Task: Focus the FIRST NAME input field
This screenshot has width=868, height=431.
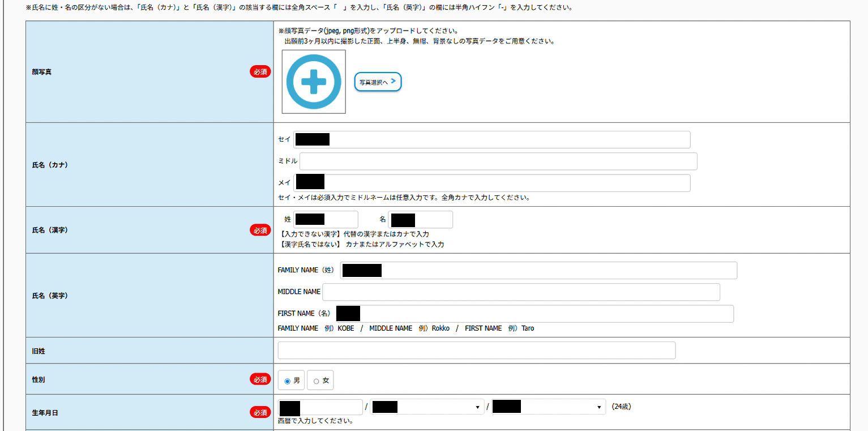Action: point(535,314)
